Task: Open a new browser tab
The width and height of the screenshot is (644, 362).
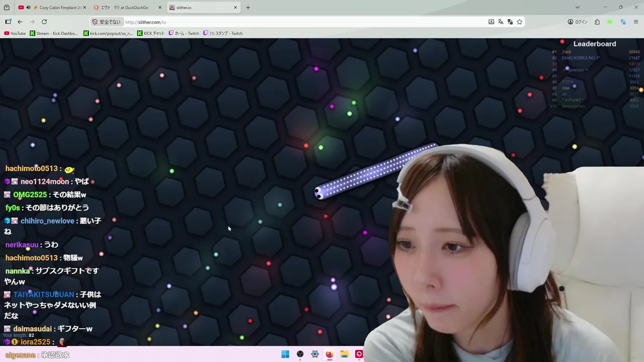Action: point(248,8)
